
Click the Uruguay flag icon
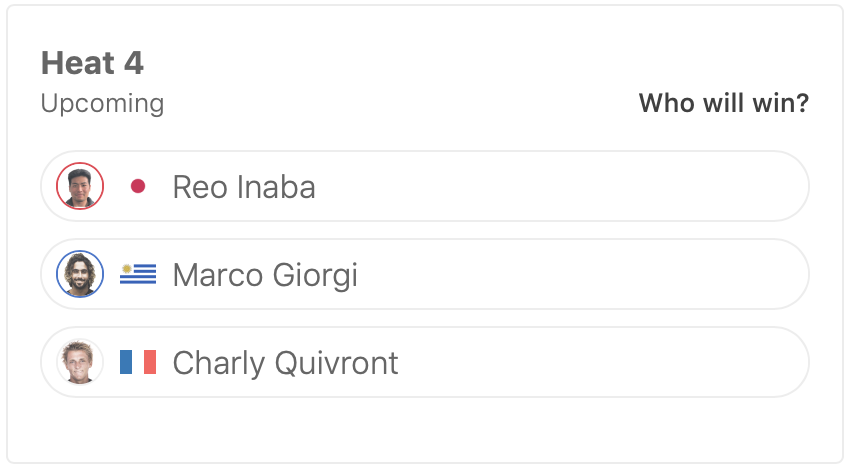point(138,274)
